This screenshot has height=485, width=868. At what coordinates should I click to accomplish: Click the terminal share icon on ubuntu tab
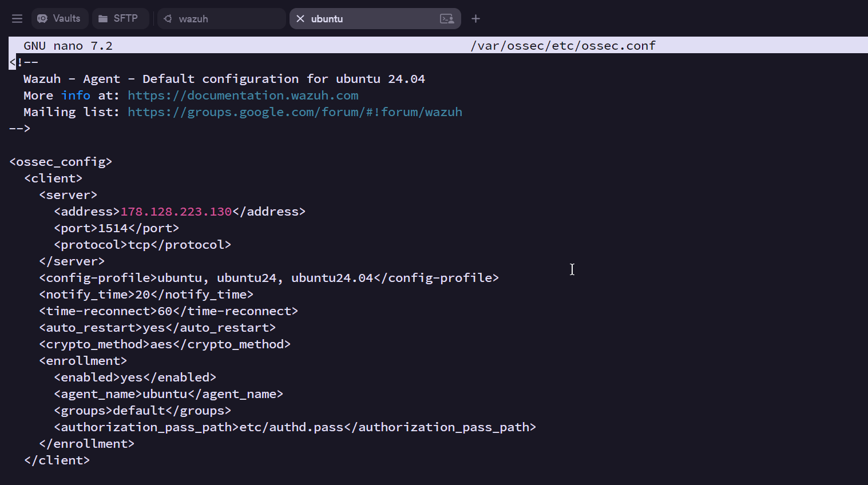pyautogui.click(x=447, y=19)
